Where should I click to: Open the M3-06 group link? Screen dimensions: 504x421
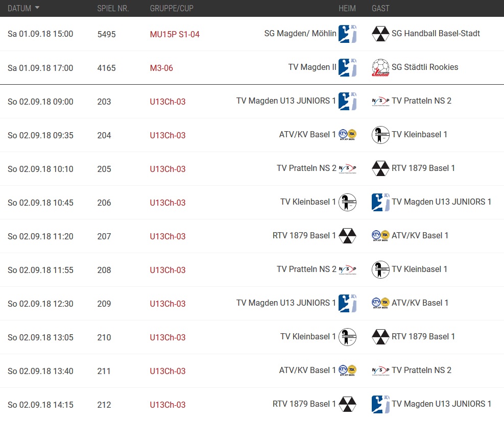[161, 68]
